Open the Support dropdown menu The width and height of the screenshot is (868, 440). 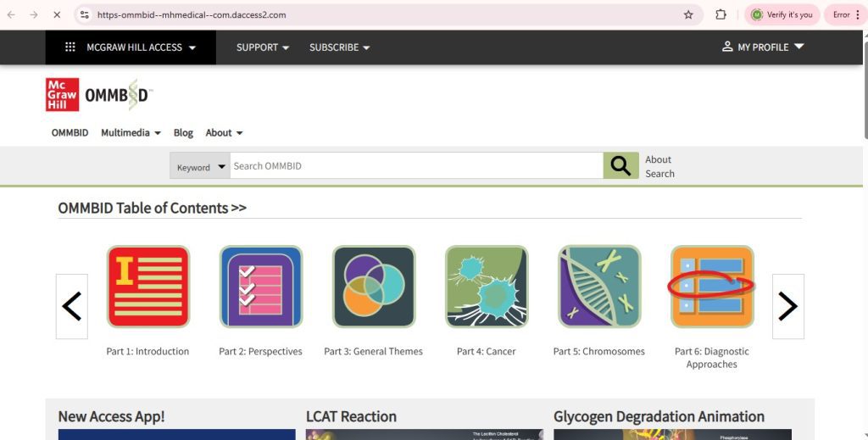[263, 47]
